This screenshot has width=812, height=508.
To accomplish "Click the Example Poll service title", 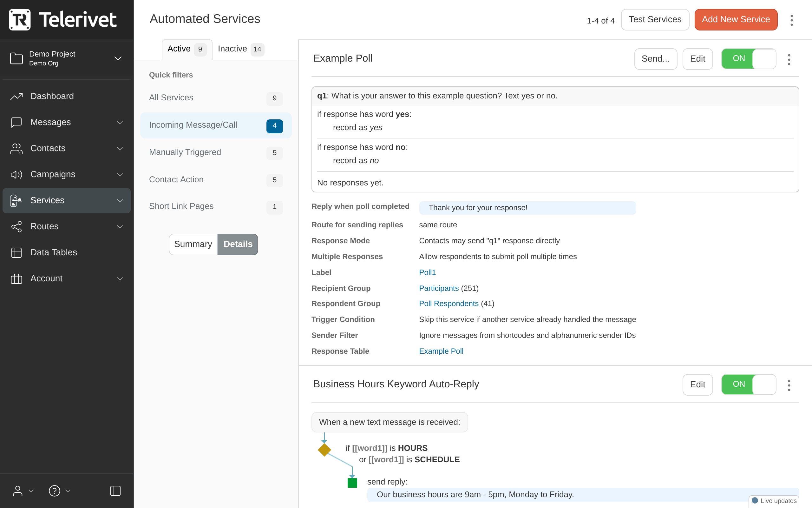I will point(343,58).
